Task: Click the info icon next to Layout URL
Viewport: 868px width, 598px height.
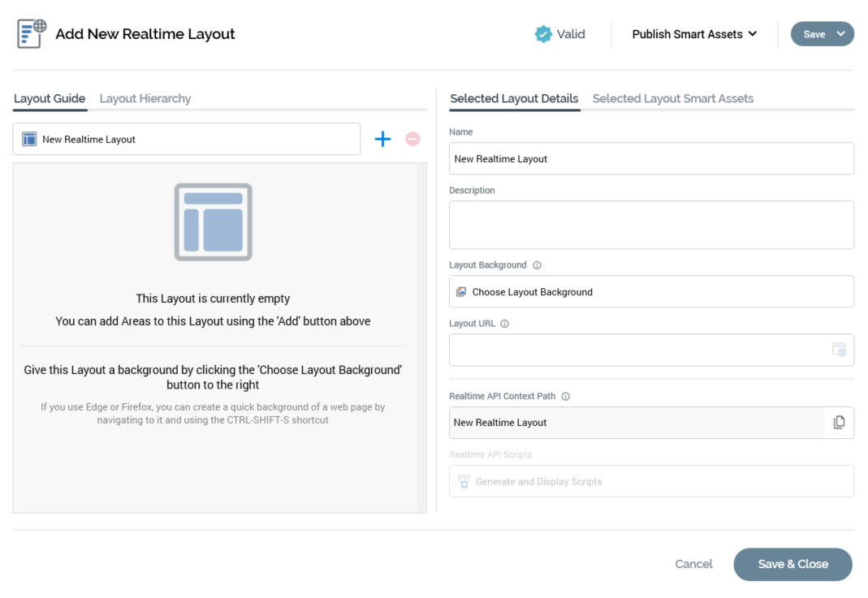Action: pos(505,324)
